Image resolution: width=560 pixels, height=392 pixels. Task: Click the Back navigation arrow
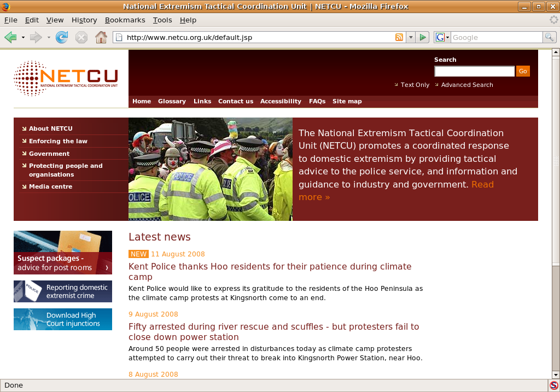(10, 37)
